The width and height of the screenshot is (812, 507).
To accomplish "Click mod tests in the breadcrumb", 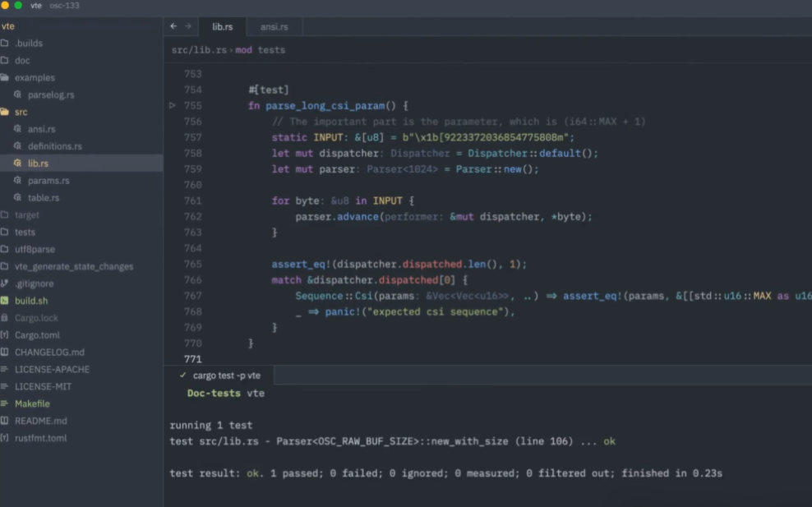I will (x=261, y=50).
